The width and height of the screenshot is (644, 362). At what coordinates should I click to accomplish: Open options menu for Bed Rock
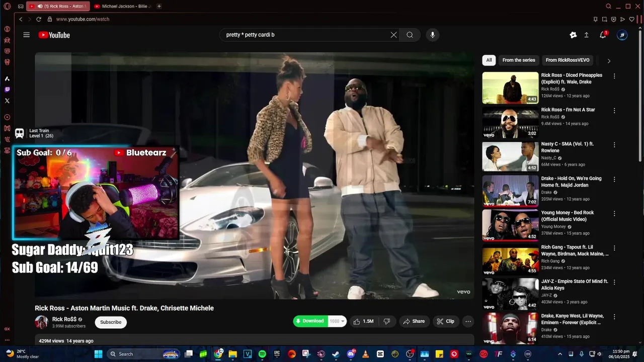(614, 214)
